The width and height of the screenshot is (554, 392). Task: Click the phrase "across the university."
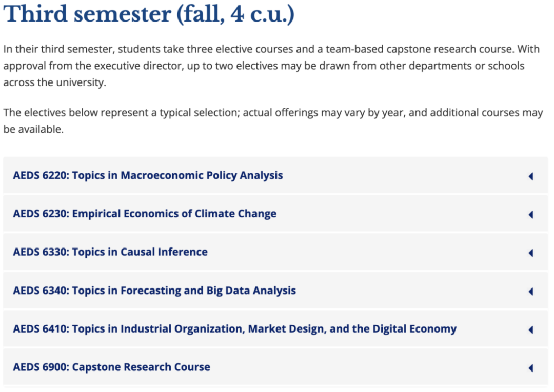(x=55, y=82)
